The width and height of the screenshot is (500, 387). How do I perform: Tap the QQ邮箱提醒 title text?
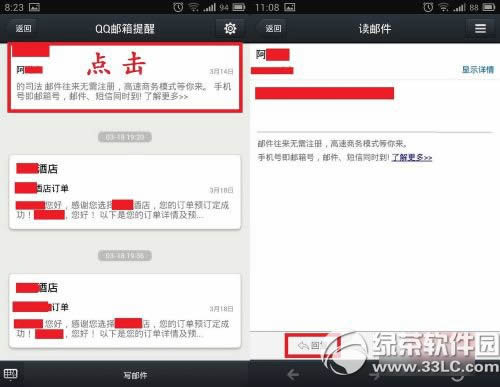(125, 29)
